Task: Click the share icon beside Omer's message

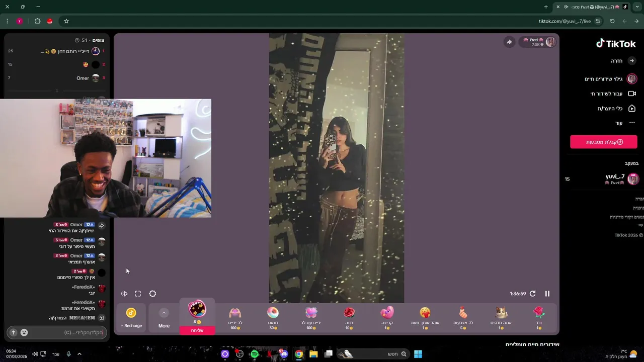Action: pyautogui.click(x=101, y=226)
